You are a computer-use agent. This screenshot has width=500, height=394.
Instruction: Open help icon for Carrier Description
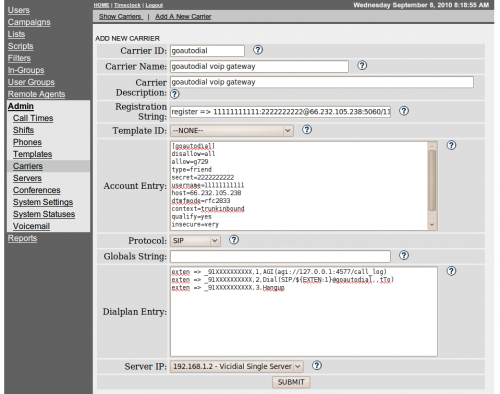(x=175, y=94)
